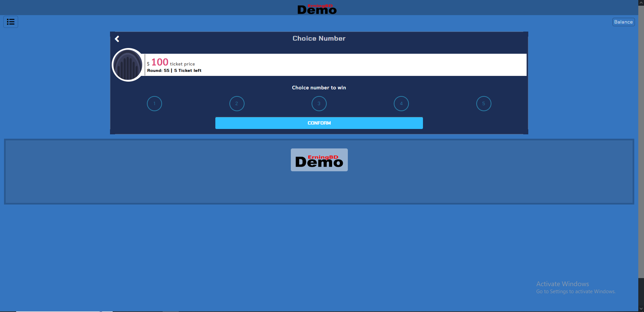This screenshot has width=644, height=312.
Task: Go back using the white chevron arrow
Action: [117, 39]
